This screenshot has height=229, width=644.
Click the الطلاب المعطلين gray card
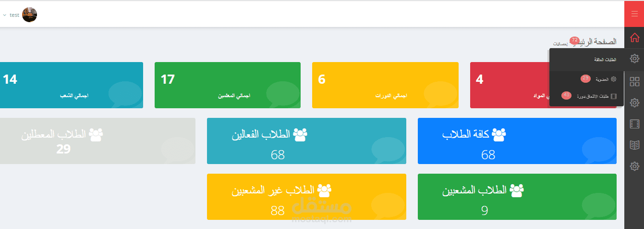(x=97, y=141)
